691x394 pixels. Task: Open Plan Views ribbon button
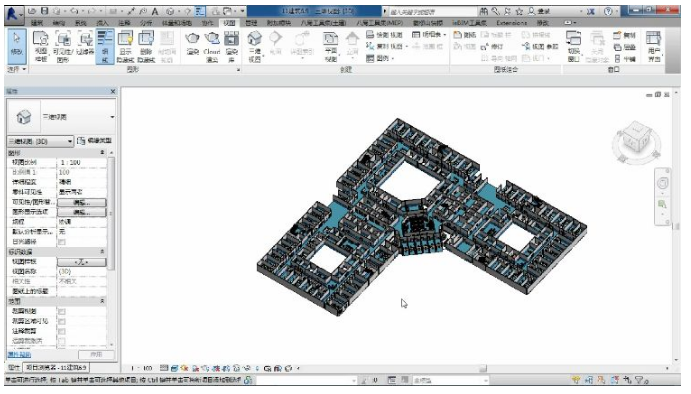(331, 46)
